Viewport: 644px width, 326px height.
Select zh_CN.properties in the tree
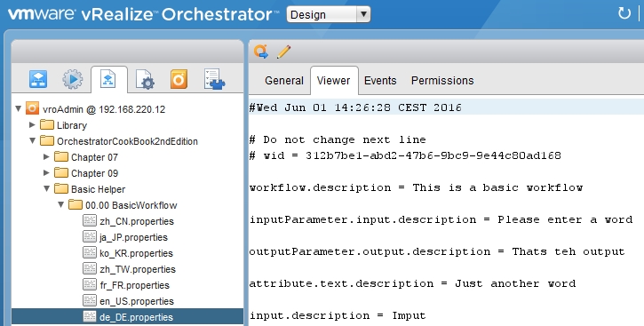129,221
